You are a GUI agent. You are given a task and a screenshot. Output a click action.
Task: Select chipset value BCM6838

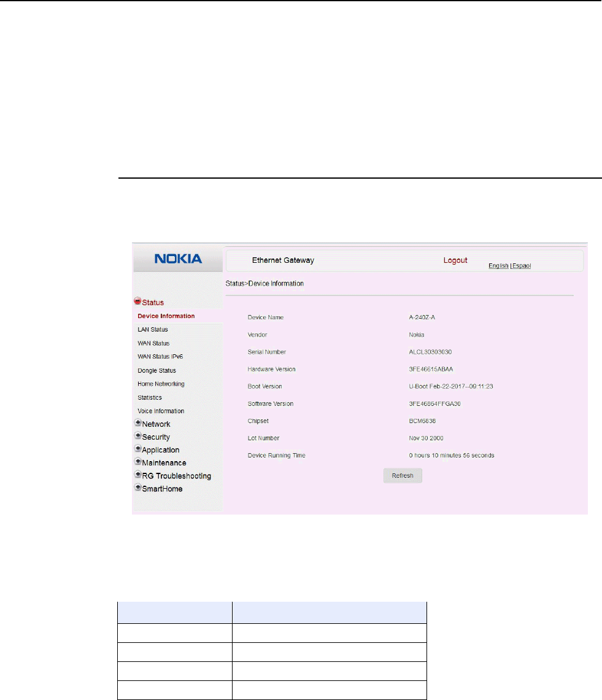point(422,421)
